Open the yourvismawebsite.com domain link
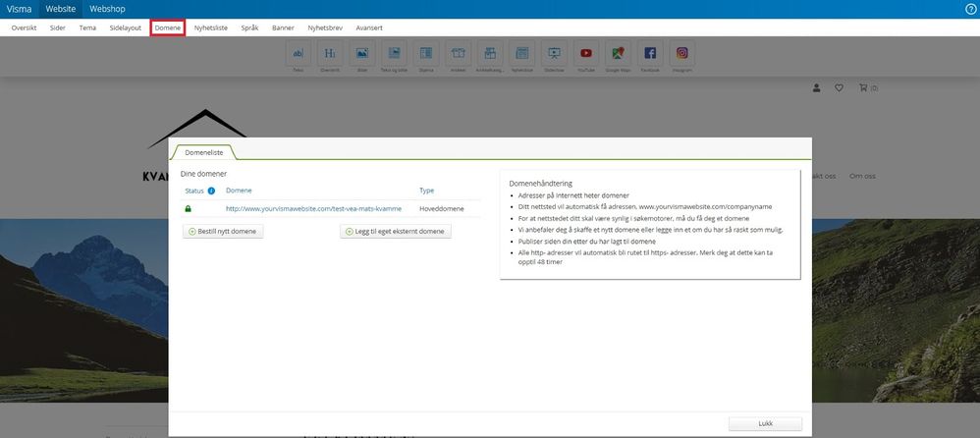The width and height of the screenshot is (980, 438). click(x=314, y=209)
